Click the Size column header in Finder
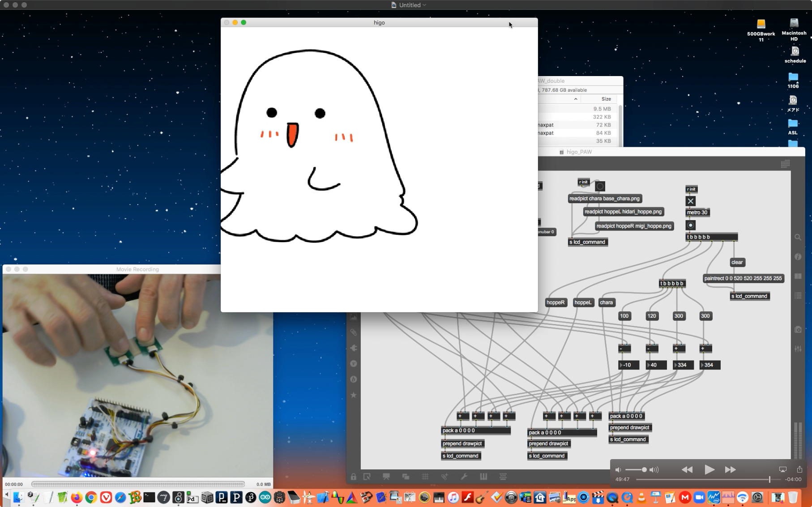812x507 pixels. point(606,99)
